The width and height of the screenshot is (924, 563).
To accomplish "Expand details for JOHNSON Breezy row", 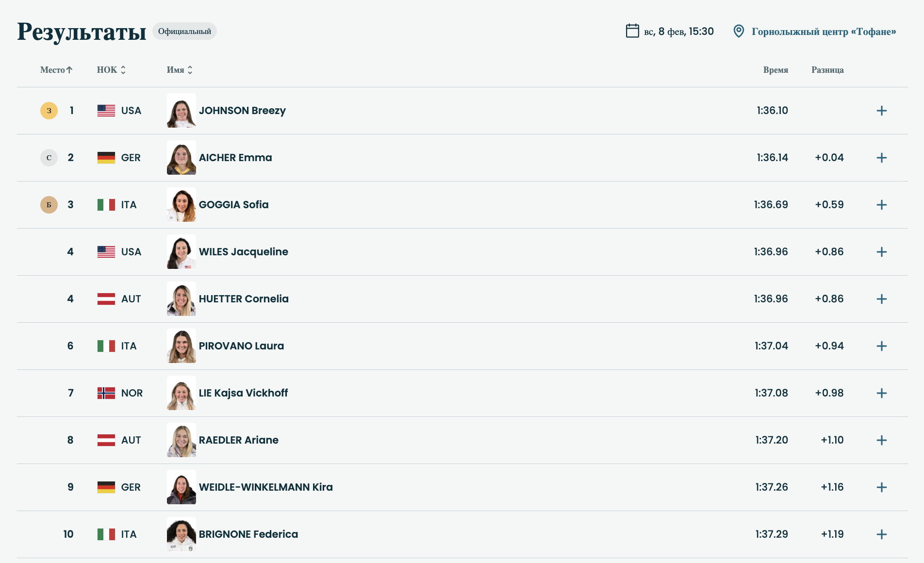I will click(x=881, y=111).
